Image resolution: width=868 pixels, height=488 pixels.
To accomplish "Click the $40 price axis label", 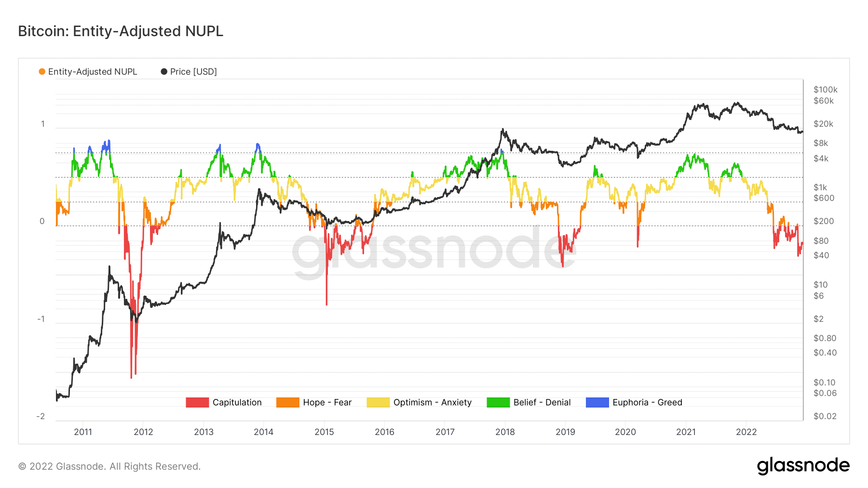I will click(821, 255).
